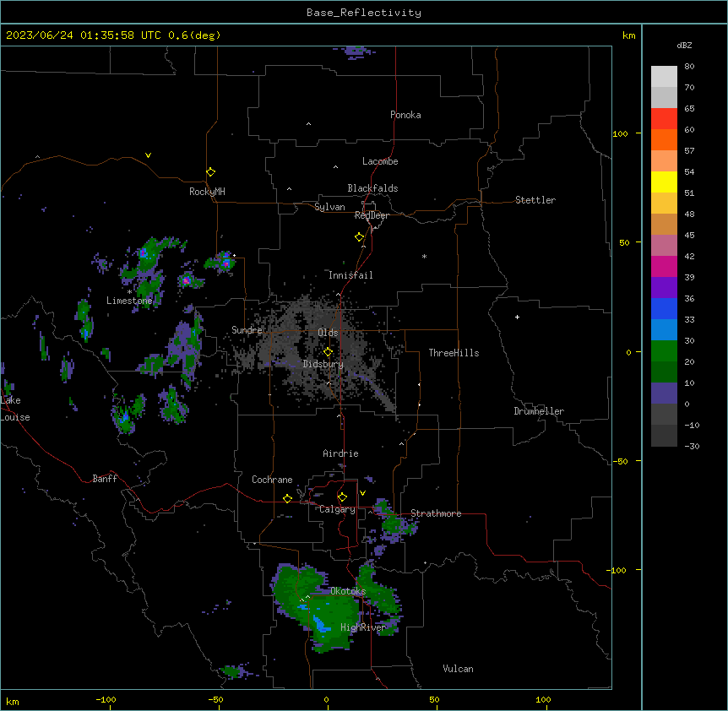Screen dimensions: 728x711
Task: Click the Olds city label
Action: (x=328, y=333)
